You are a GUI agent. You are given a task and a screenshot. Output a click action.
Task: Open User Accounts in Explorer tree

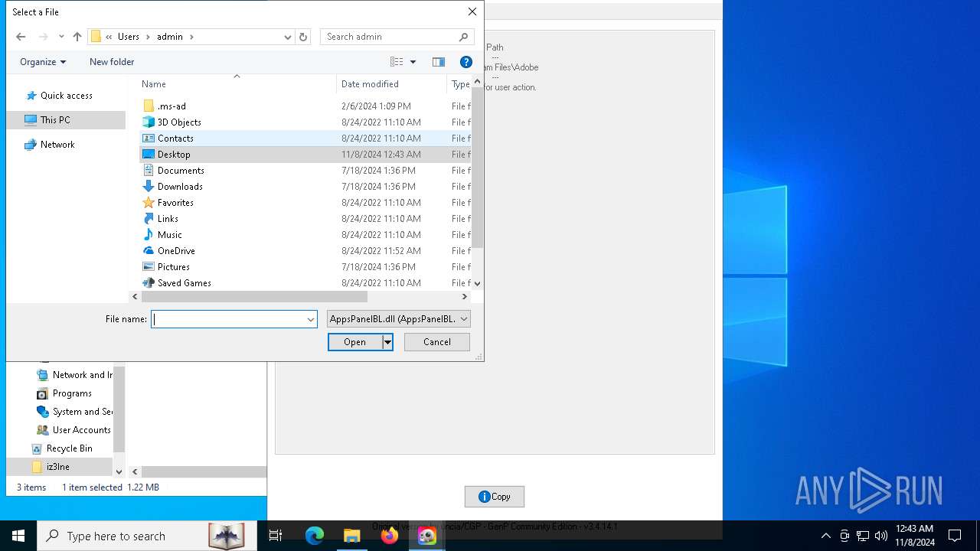(x=74, y=430)
